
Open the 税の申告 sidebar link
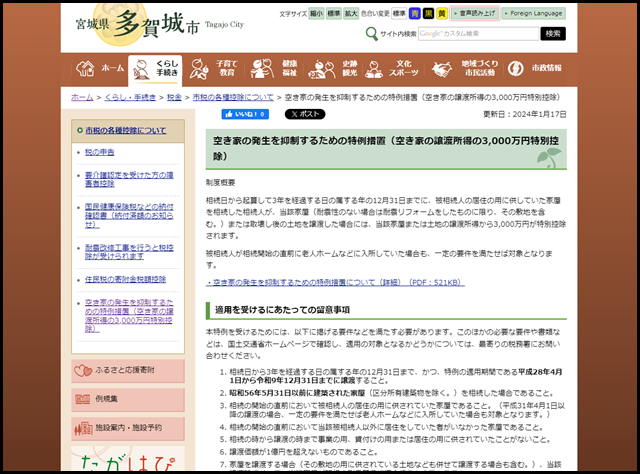pyautogui.click(x=100, y=152)
